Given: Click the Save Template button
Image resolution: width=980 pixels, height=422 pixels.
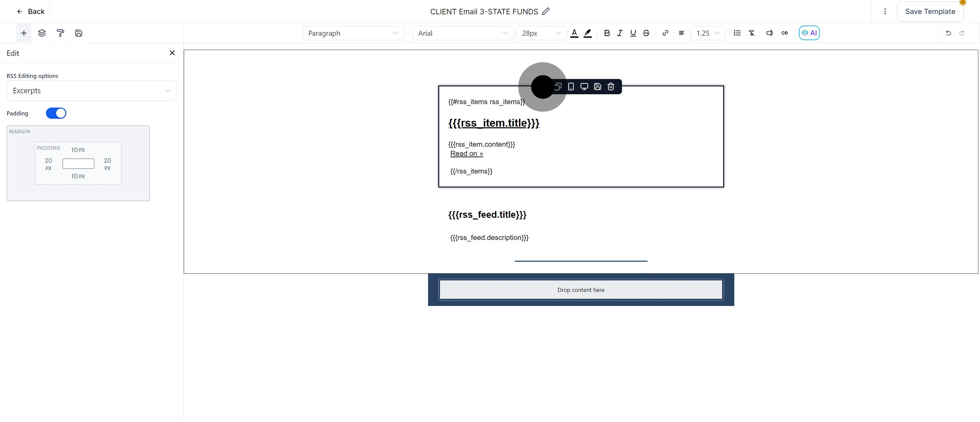Looking at the screenshot, I should pyautogui.click(x=930, y=12).
